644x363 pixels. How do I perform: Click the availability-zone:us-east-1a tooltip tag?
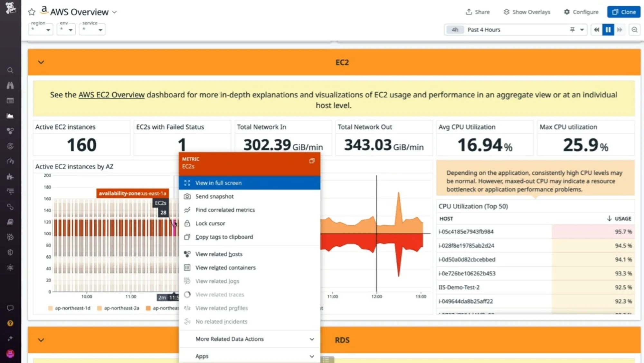(132, 193)
